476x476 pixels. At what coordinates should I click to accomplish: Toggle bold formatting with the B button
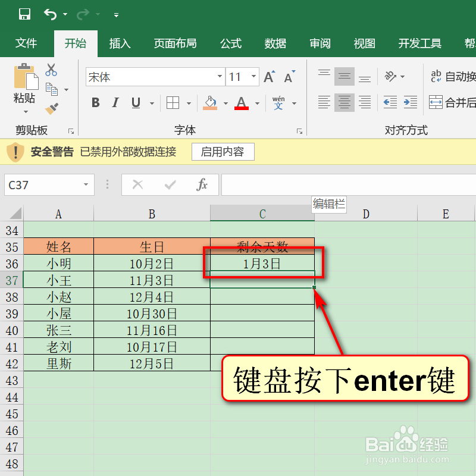(95, 102)
